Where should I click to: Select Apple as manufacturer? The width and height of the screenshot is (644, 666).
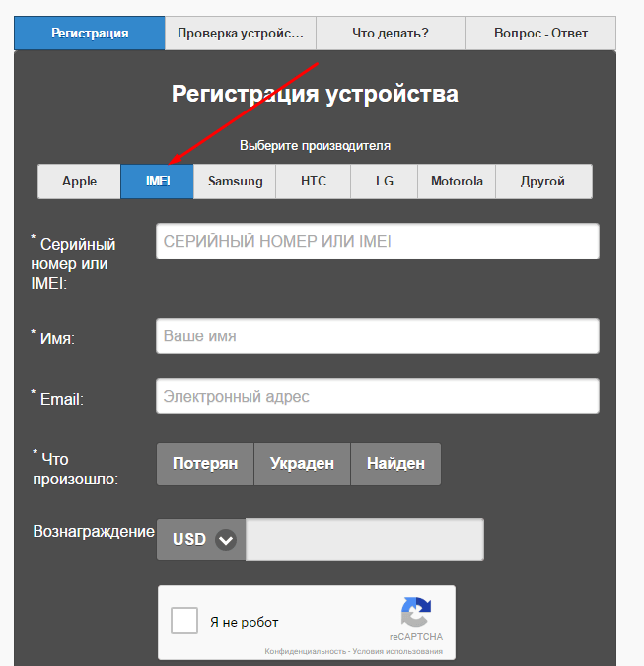coord(79,182)
